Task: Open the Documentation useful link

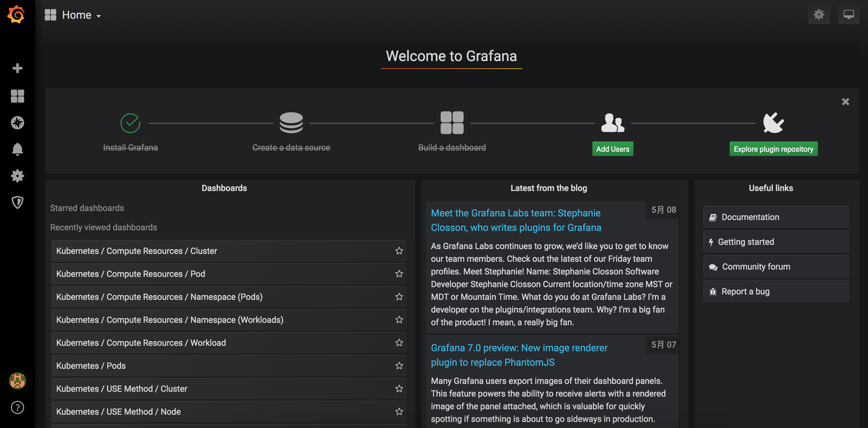Action: [x=776, y=217]
